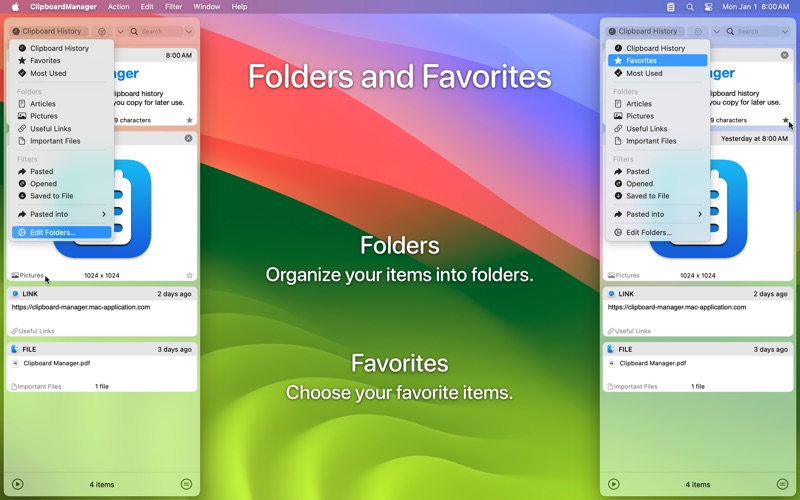Click Useful Links tag in left link item

click(33, 331)
